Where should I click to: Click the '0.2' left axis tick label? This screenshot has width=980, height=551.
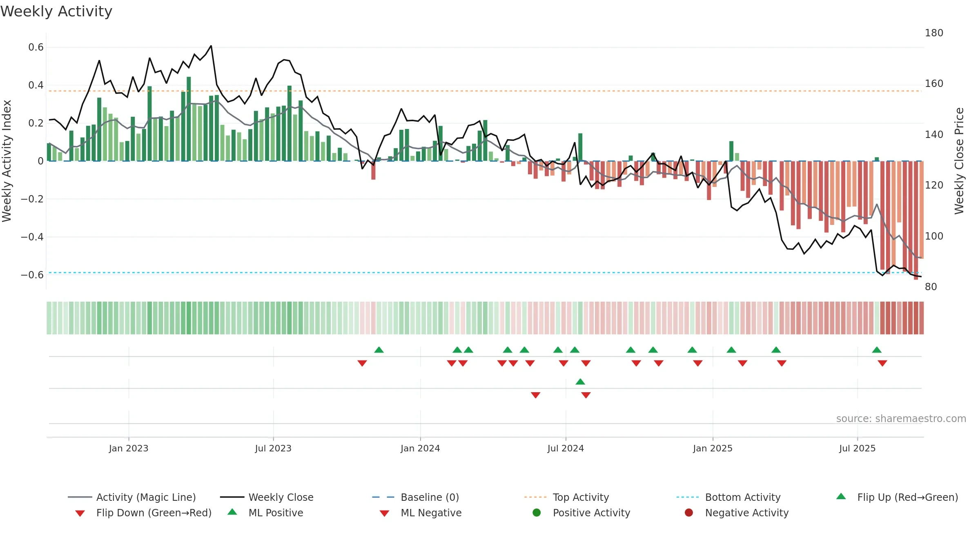pos(36,123)
